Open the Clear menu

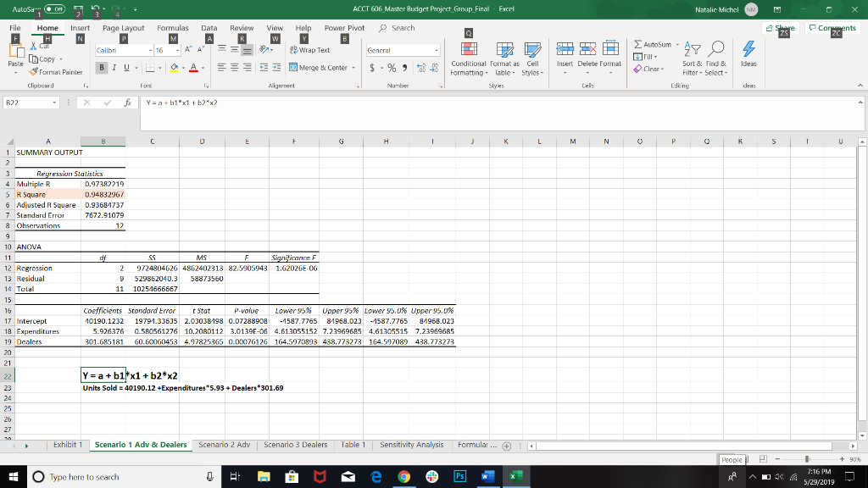pos(648,69)
